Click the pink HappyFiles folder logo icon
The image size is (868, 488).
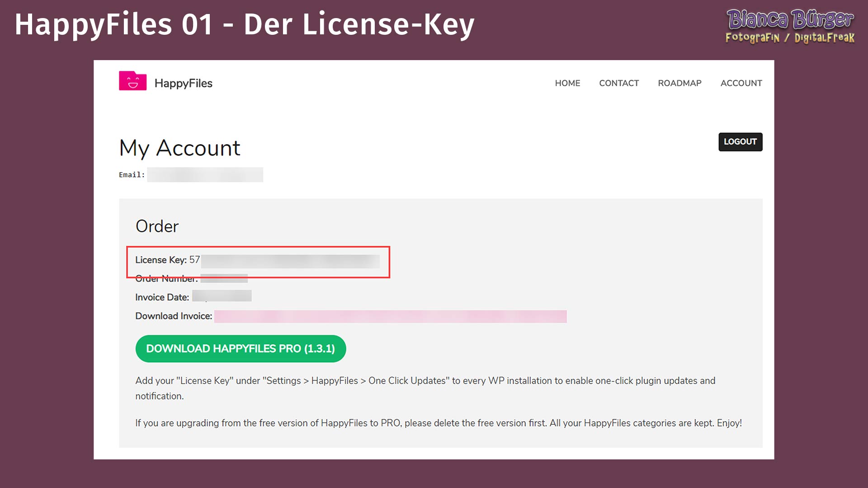[132, 81]
